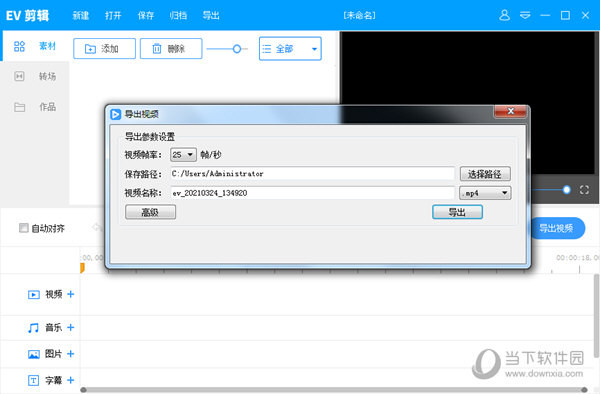Click the 素材 grid icon in sidebar
Screen dimensions: 600x394
click(19, 46)
